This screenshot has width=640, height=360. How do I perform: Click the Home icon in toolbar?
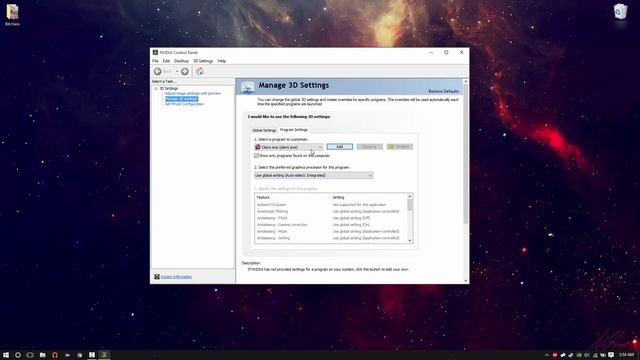click(200, 71)
